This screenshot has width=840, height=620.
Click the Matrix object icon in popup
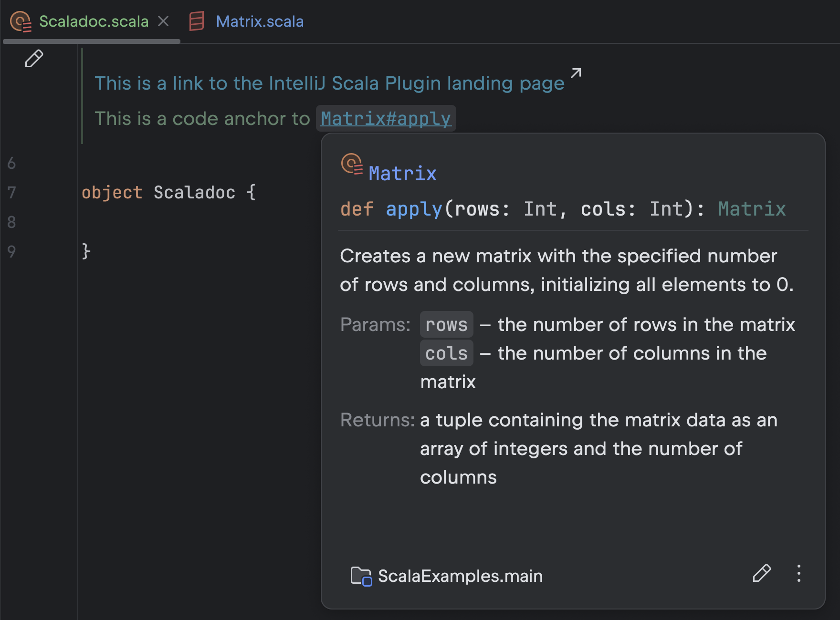click(x=352, y=164)
